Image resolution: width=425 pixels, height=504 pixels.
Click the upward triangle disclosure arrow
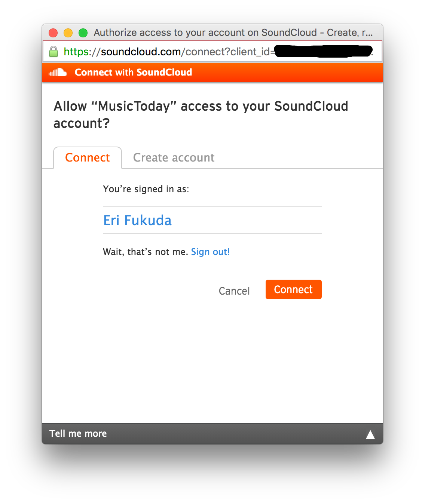[x=371, y=434]
